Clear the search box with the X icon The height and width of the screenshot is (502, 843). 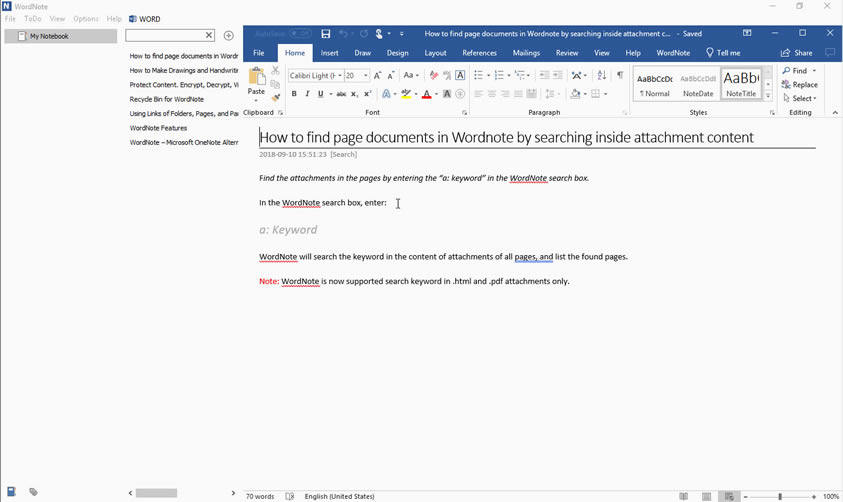pos(209,36)
